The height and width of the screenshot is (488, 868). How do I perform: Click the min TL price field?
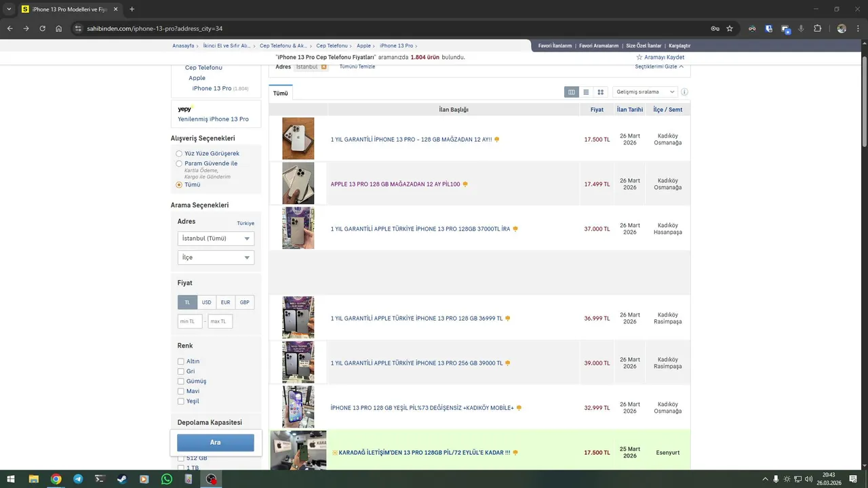[x=190, y=321]
